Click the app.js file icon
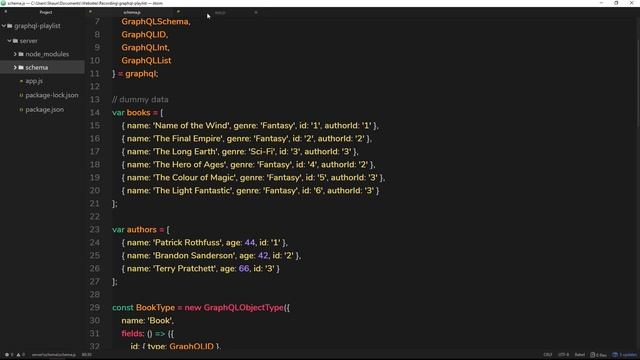The image size is (640, 360). tap(21, 81)
